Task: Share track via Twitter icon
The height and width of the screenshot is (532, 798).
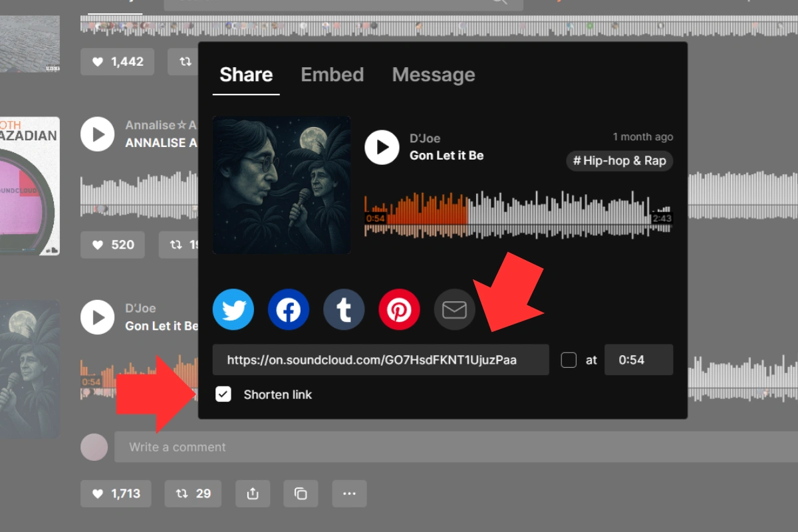Action: point(233,310)
